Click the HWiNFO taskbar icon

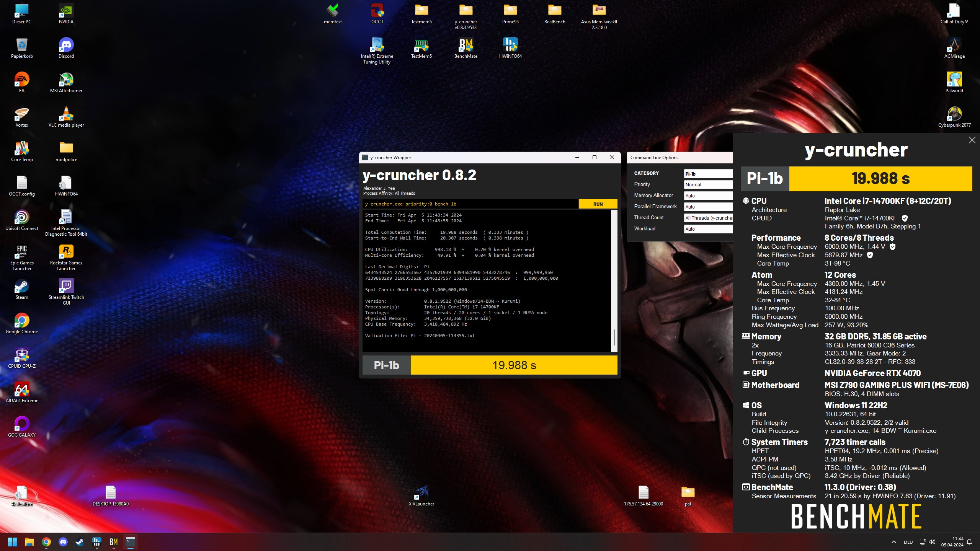[x=97, y=542]
